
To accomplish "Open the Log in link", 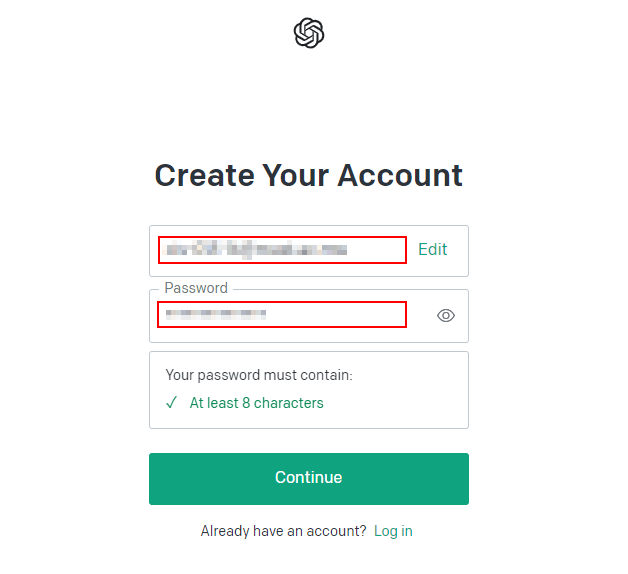I will coord(393,531).
